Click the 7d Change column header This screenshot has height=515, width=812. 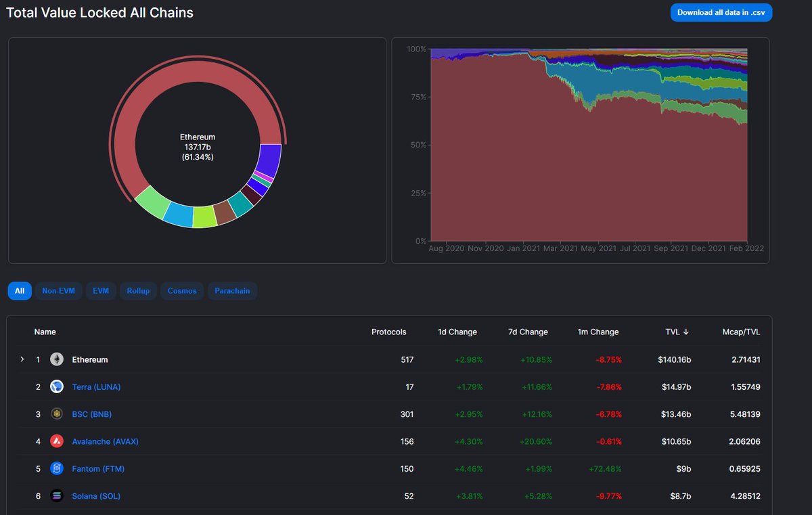pyautogui.click(x=528, y=332)
